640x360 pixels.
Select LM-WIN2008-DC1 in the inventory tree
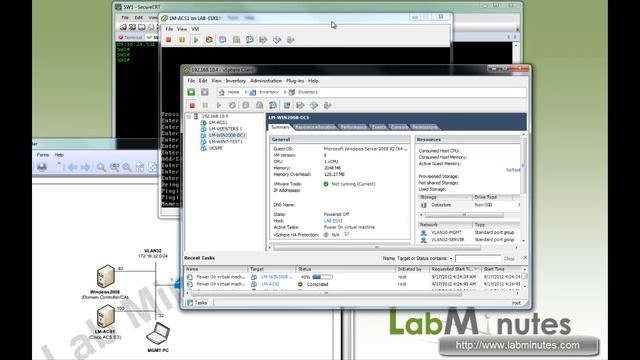[x=227, y=135]
